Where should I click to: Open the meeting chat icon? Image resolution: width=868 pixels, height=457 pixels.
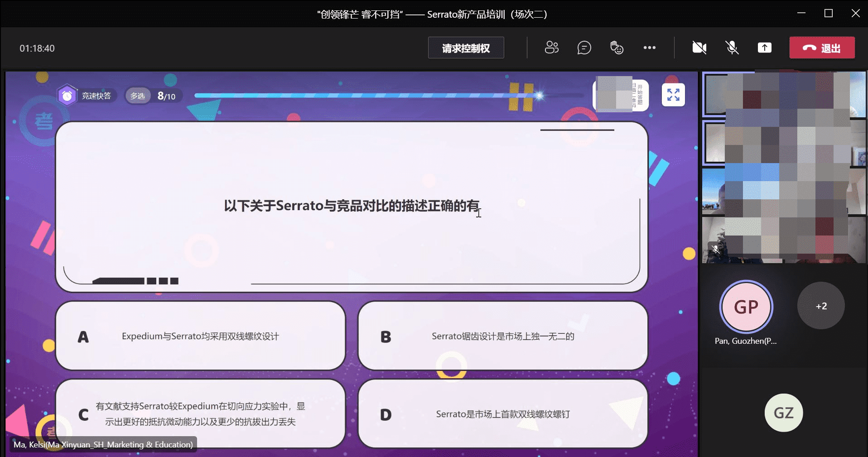pos(584,48)
